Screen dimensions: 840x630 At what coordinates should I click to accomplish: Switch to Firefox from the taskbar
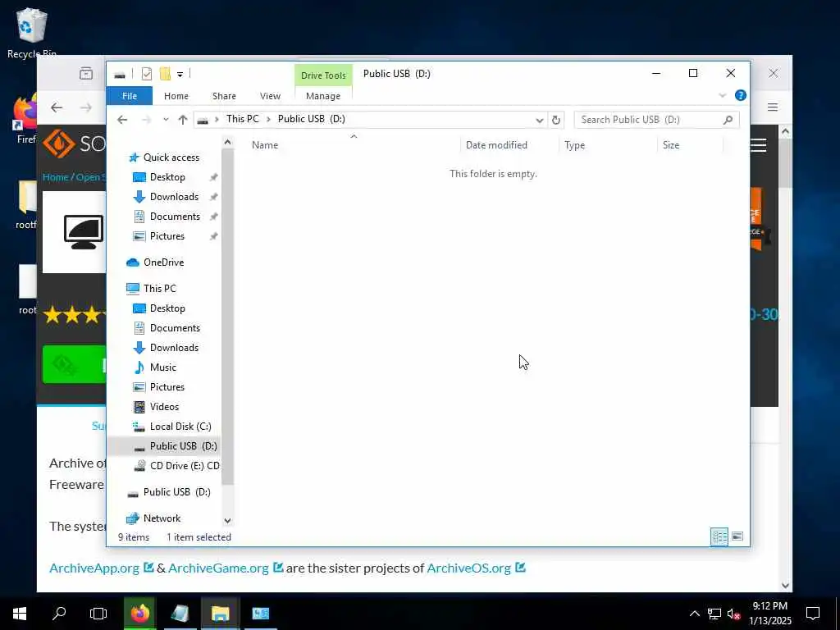[140, 614]
